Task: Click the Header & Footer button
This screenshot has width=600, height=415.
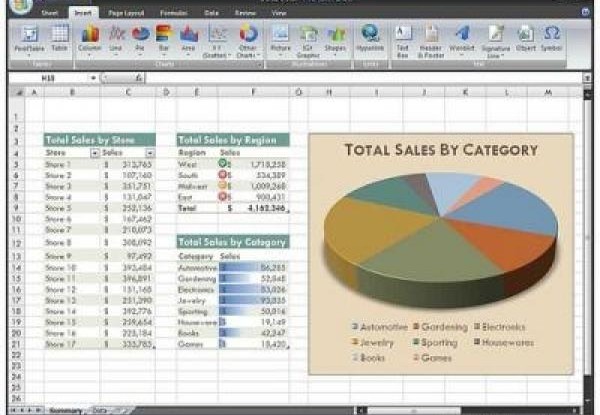Action: (431, 38)
